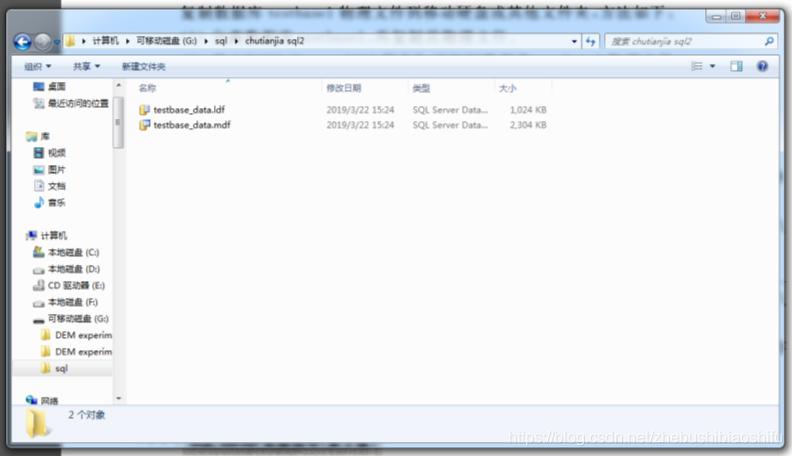The height and width of the screenshot is (456, 792).
Task: Select 计算机 in the navigation pane
Action: [x=54, y=235]
